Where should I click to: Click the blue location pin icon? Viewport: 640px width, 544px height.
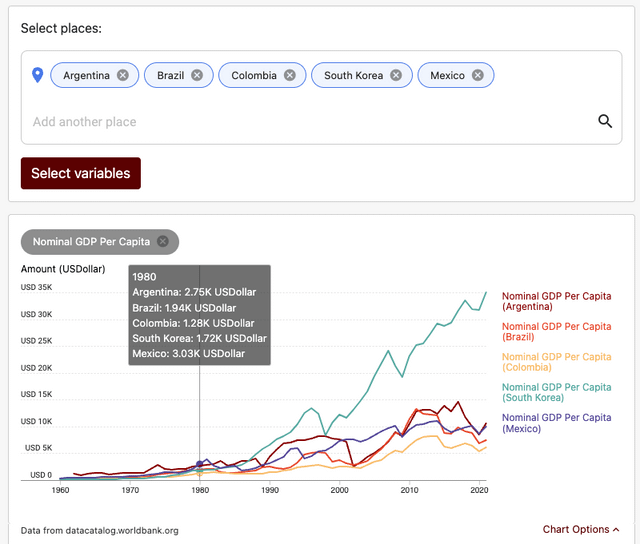pos(38,75)
